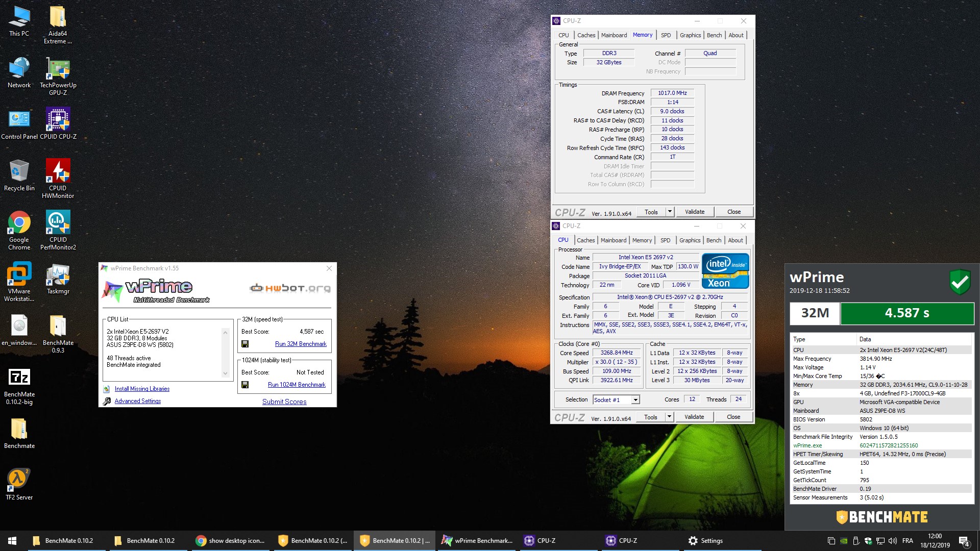Launch CPUID PerfMonitor2 shortcut
Viewport: 980px width, 551px height.
pos(58,231)
